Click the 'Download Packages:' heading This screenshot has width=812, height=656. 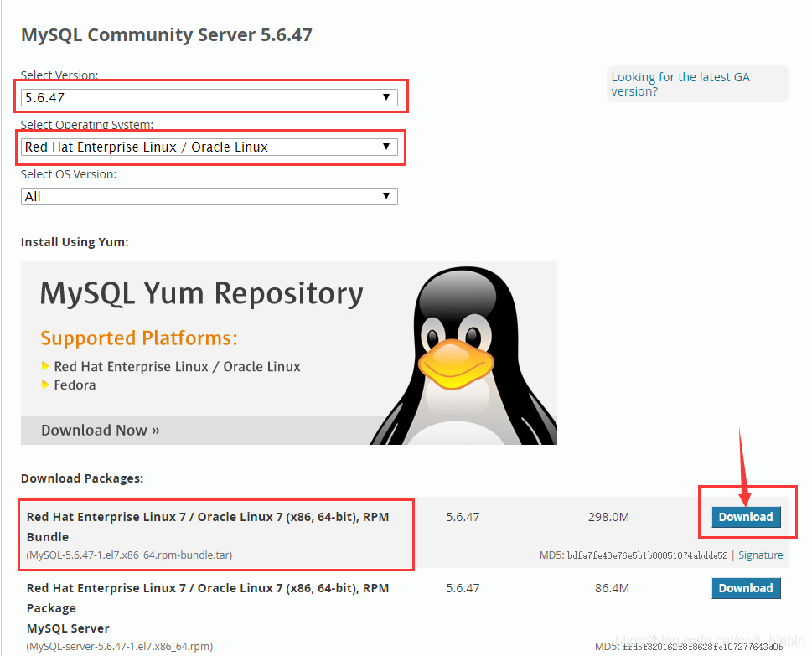click(x=82, y=478)
